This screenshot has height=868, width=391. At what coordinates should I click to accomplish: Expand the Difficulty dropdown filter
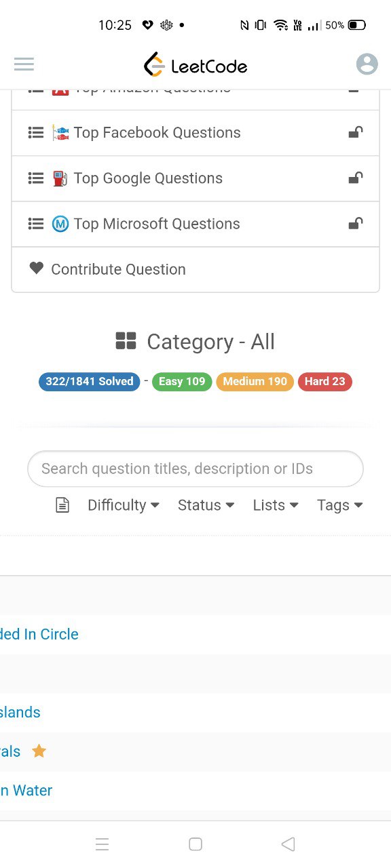click(124, 505)
